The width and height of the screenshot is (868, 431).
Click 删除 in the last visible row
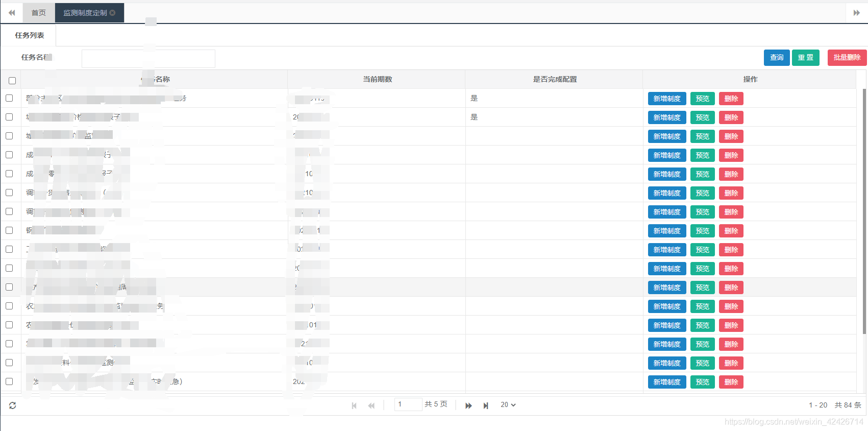(x=731, y=382)
